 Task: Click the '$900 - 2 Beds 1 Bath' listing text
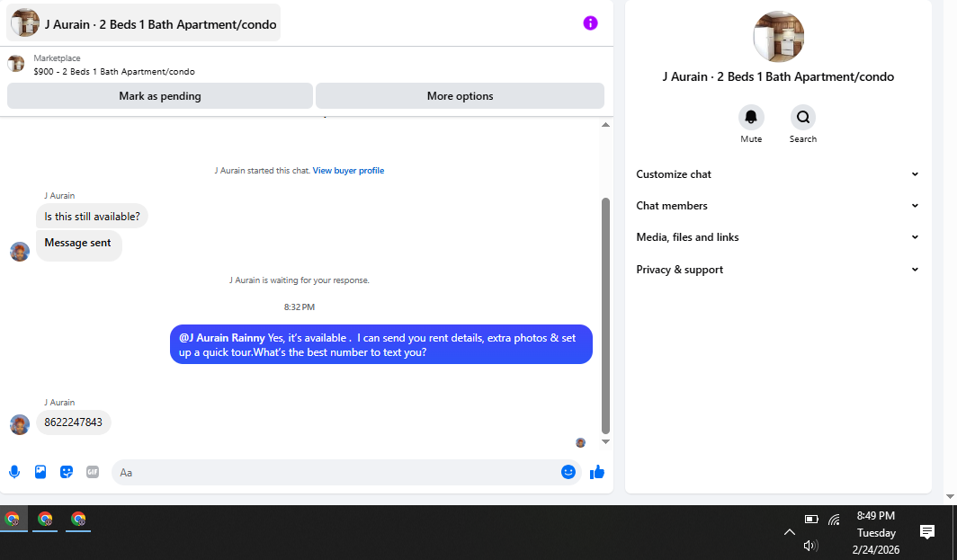[114, 71]
